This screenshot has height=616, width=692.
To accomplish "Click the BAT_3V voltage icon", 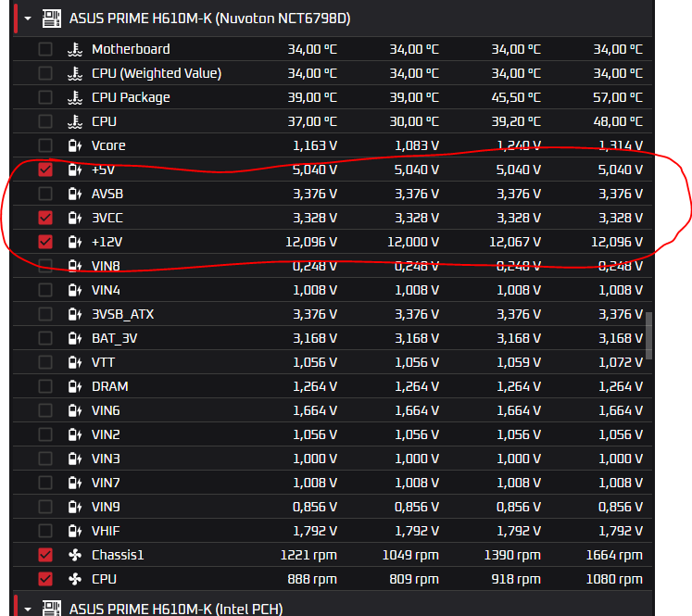I will pos(75,338).
